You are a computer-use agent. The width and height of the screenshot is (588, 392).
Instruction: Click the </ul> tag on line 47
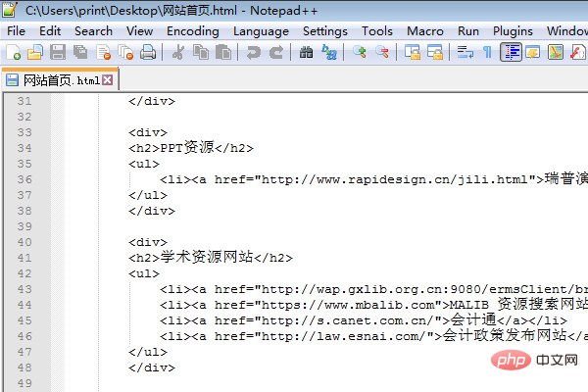click(148, 352)
